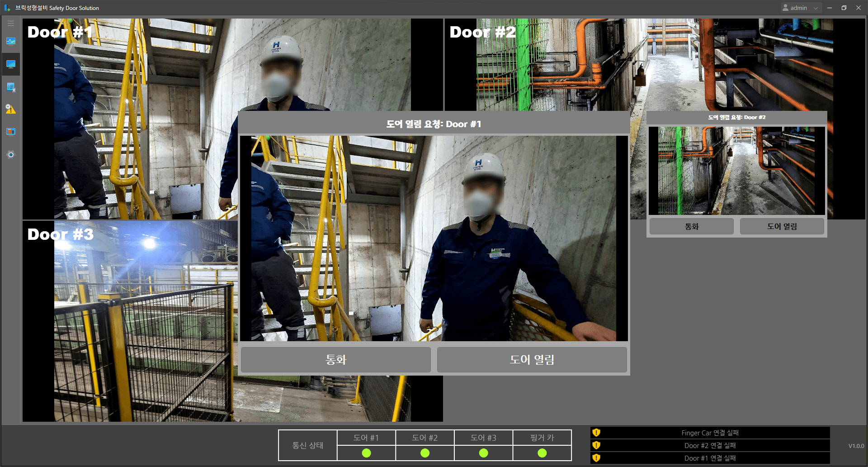Image resolution: width=868 pixels, height=467 pixels.
Task: Open the event log sidebar icon
Action: [x=10, y=87]
